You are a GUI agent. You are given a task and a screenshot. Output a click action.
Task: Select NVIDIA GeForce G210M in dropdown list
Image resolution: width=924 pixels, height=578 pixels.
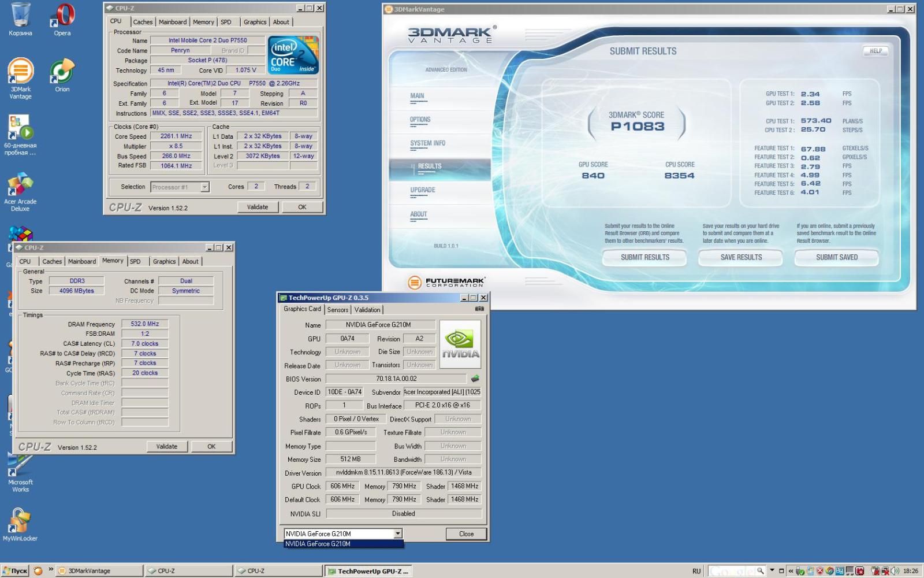click(343, 544)
